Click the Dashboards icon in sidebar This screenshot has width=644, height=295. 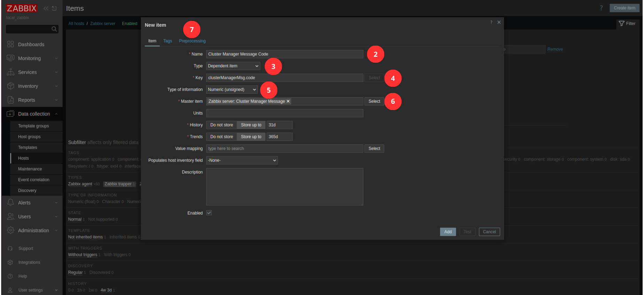10,44
